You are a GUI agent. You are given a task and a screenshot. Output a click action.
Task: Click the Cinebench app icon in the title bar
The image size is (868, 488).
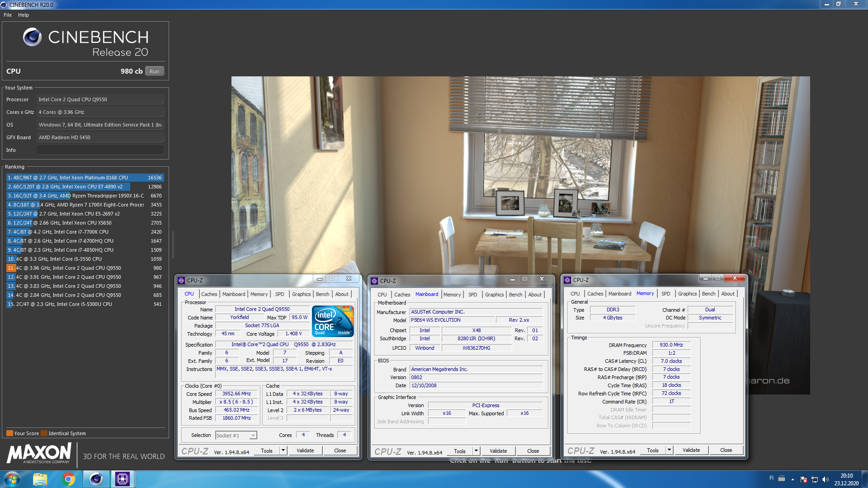(4, 5)
